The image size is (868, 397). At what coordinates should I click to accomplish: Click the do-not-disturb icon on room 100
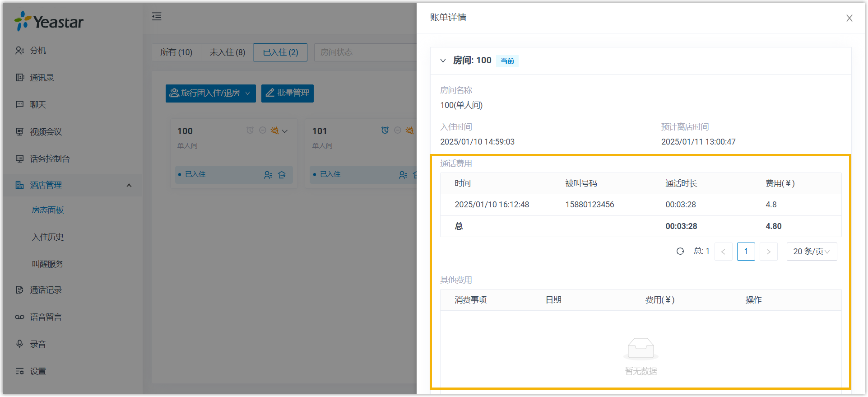pos(262,131)
